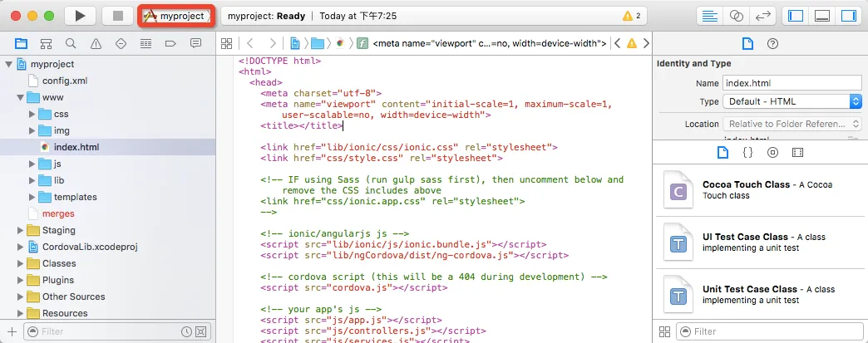The width and height of the screenshot is (868, 343).
Task: Toggle the Debug area visibility
Action: (822, 16)
